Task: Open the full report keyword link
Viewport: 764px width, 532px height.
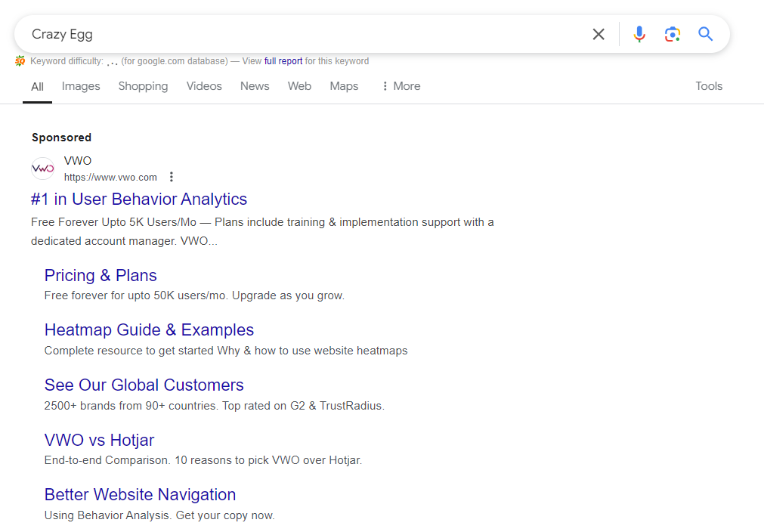Action: pos(283,61)
